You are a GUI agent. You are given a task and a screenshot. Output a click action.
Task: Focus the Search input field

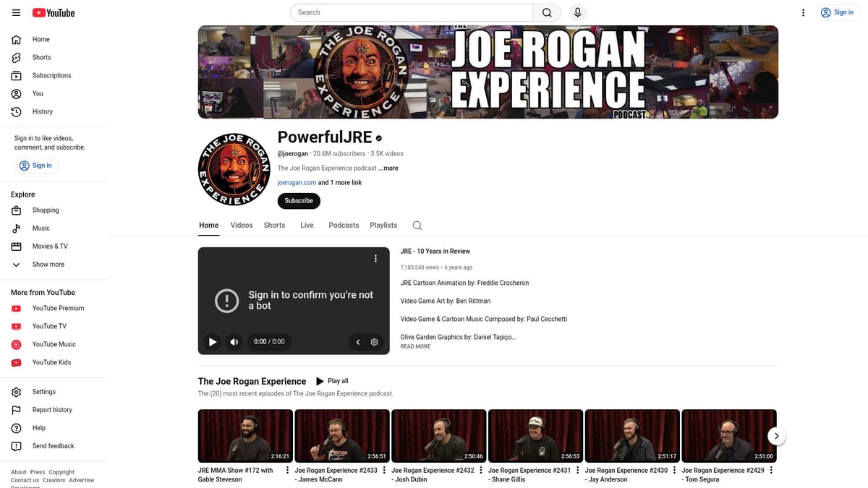(x=412, y=12)
